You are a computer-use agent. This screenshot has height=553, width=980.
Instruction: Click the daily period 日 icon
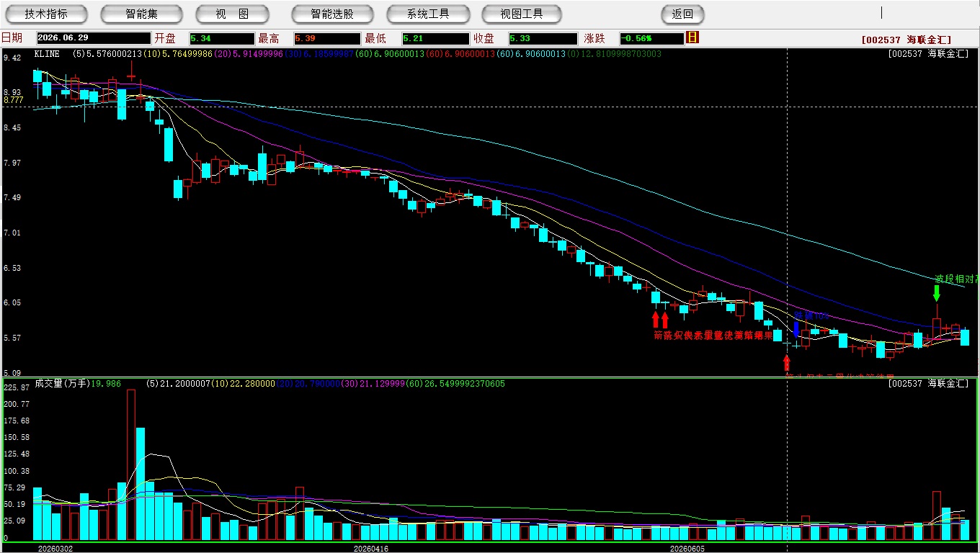[692, 37]
